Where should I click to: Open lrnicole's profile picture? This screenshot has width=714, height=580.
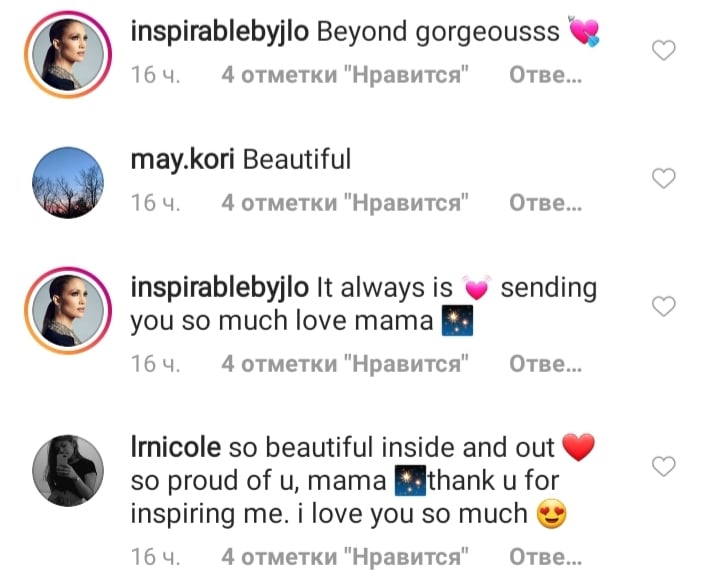[68, 471]
